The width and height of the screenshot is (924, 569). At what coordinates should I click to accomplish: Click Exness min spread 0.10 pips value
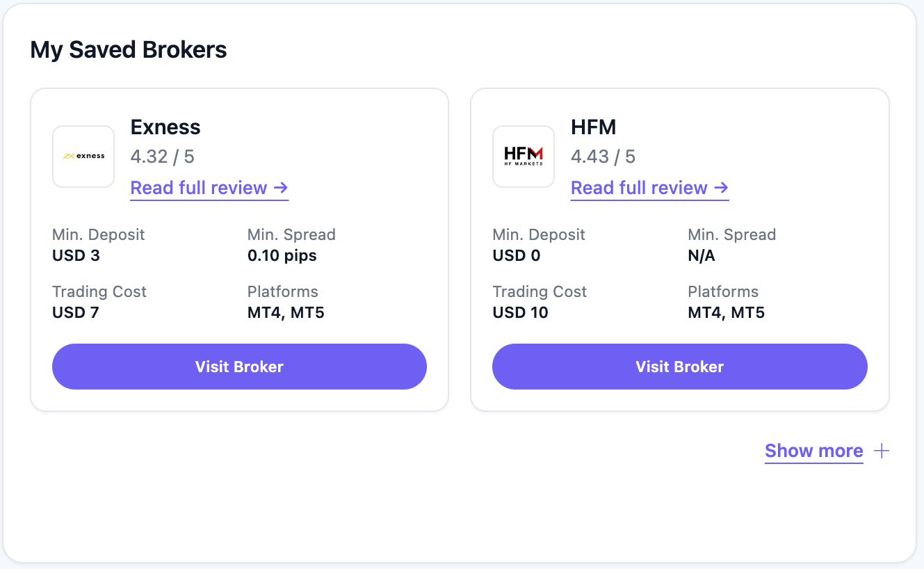[282, 255]
